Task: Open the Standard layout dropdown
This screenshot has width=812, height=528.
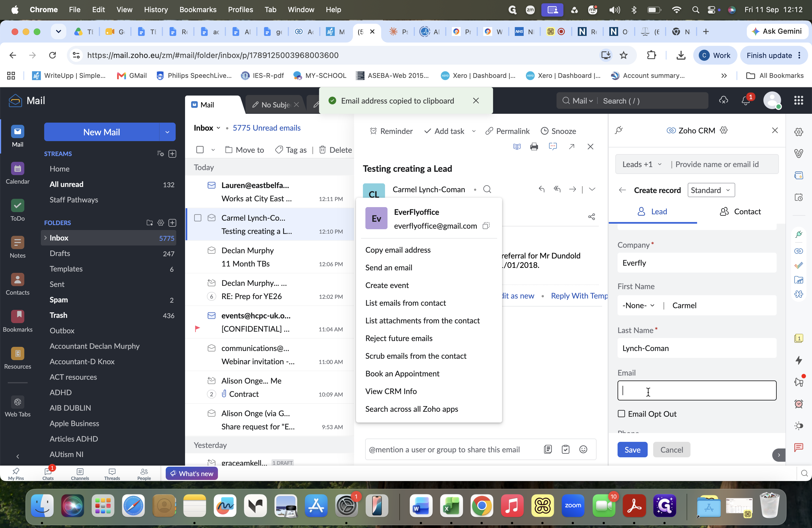Action: pos(711,190)
